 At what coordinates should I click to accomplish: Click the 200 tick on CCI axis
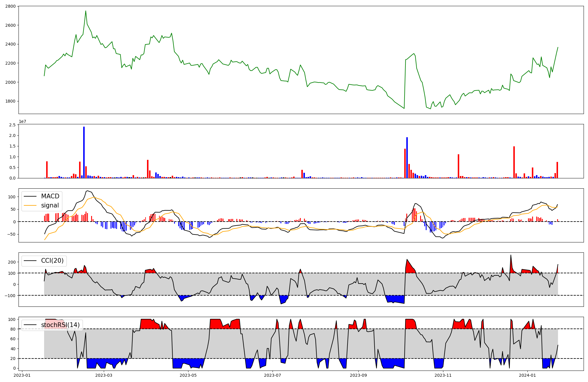pyautogui.click(x=12, y=262)
